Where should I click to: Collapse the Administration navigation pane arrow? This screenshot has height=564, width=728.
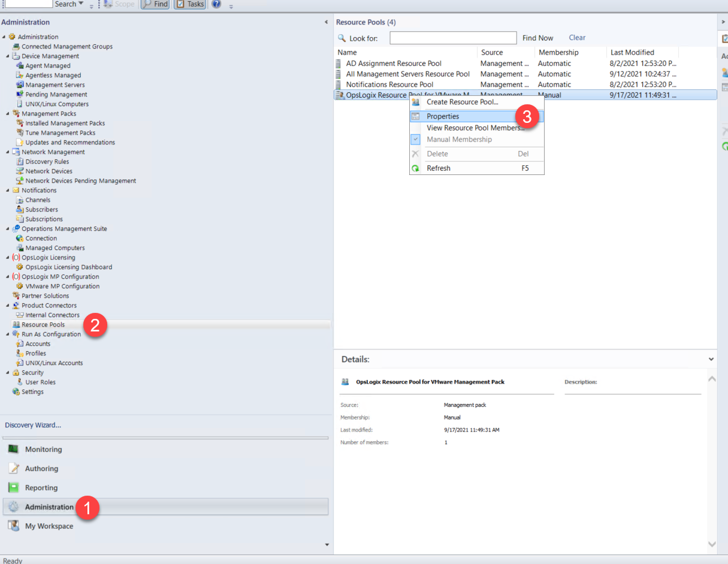point(326,22)
